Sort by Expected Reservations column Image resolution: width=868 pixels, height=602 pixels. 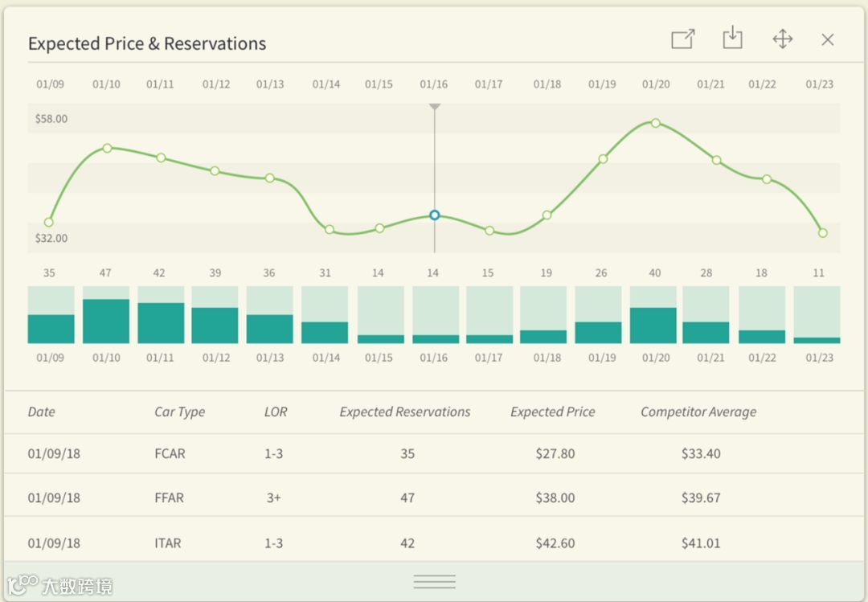[405, 412]
